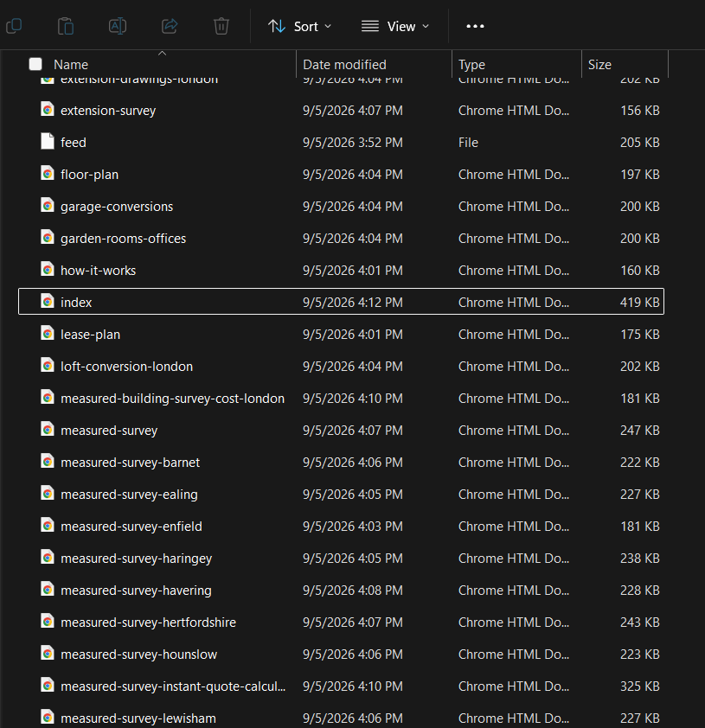Click the Rename toolbar icon

point(118,26)
